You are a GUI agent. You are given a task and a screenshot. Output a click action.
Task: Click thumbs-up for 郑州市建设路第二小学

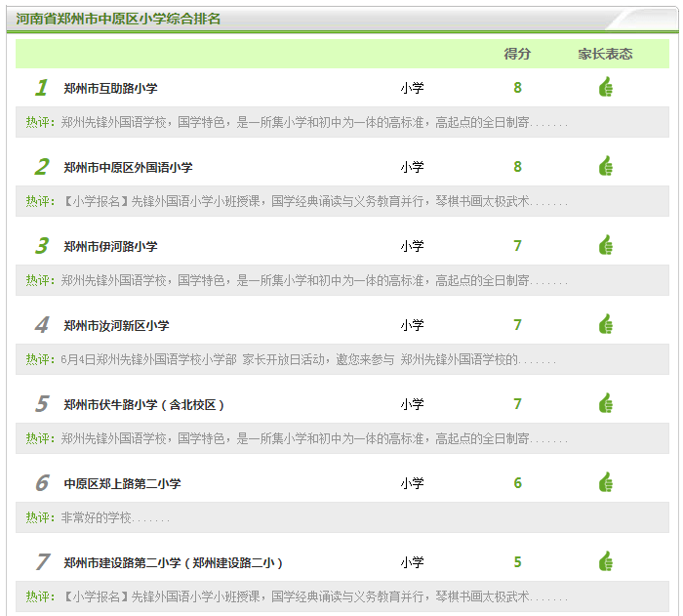coord(606,561)
